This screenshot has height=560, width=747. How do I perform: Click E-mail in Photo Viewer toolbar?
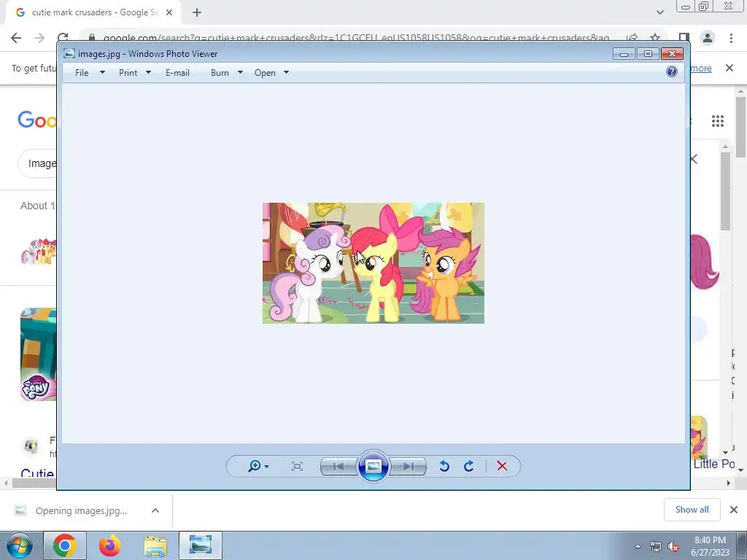click(x=178, y=73)
